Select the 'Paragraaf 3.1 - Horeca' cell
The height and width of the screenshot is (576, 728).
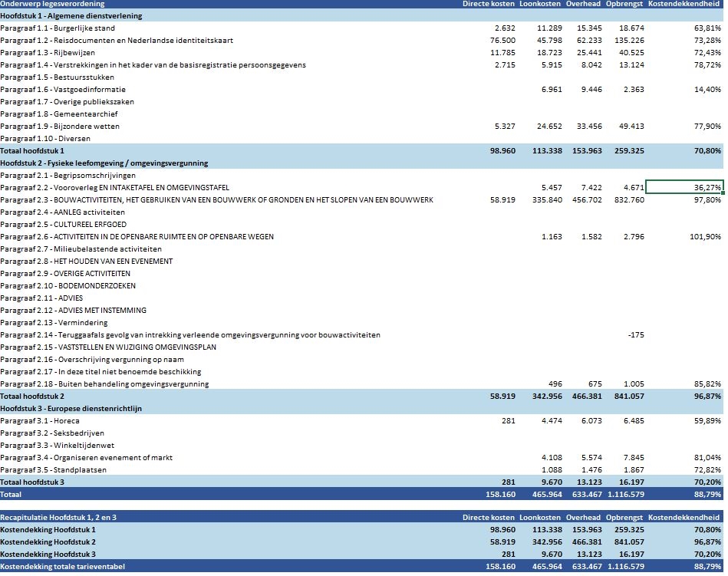41,421
